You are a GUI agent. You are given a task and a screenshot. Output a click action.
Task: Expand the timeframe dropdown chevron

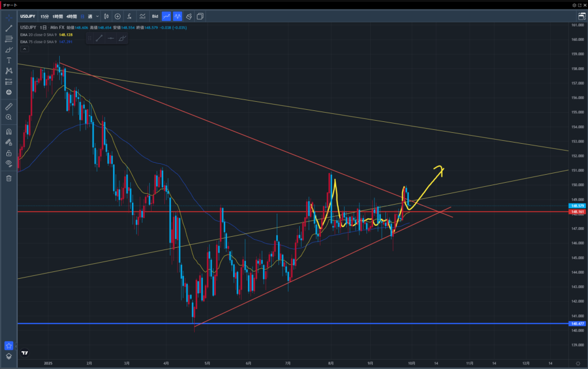98,17
